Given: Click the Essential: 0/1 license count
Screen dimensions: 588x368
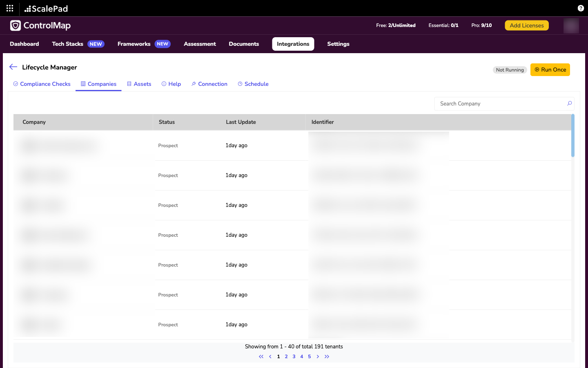Looking at the screenshot, I should point(443,25).
